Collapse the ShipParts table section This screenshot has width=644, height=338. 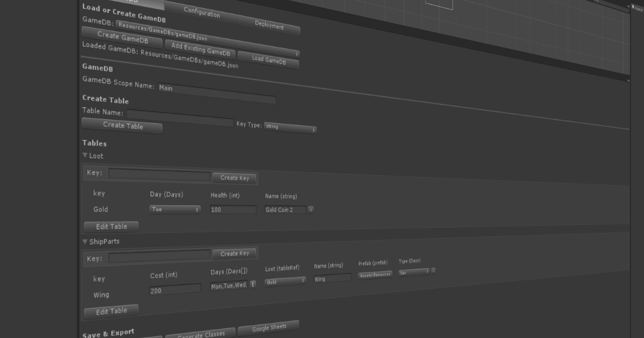pos(85,241)
